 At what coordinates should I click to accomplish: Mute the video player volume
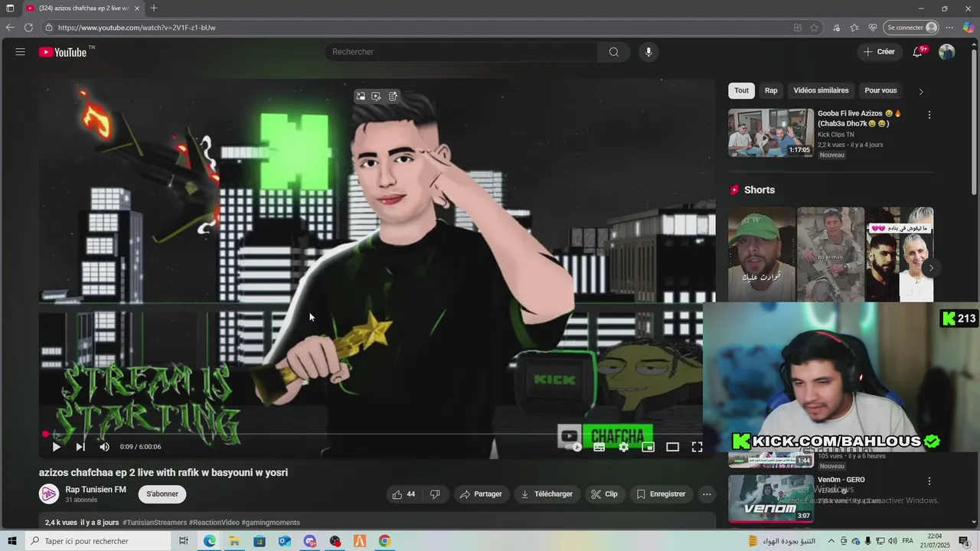pos(104,447)
